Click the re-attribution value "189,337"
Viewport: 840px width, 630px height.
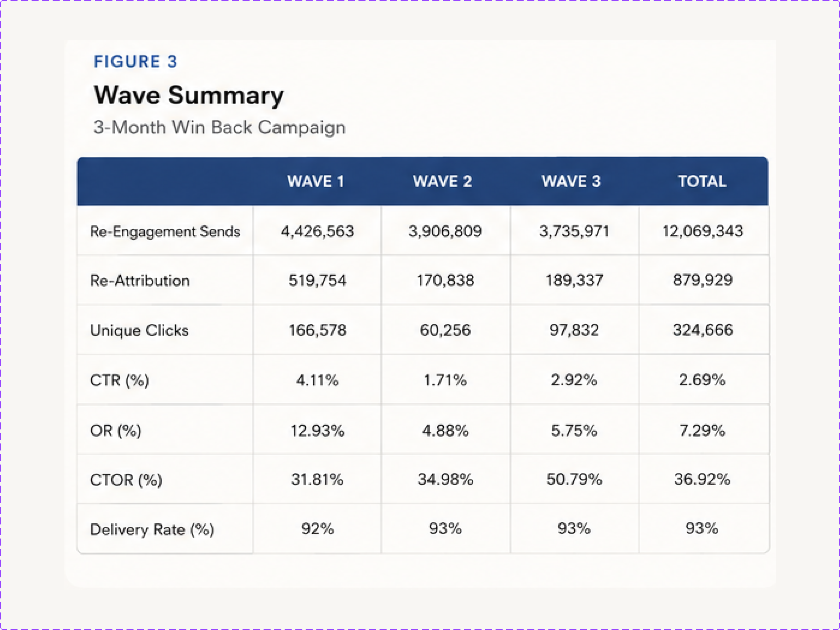[574, 281]
